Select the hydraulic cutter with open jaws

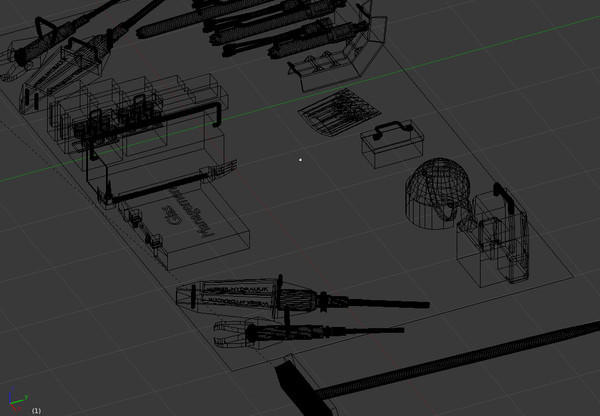click(x=308, y=332)
